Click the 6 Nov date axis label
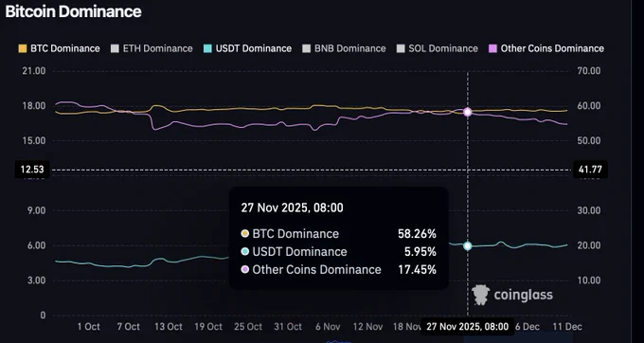The image size is (644, 343). 328,327
